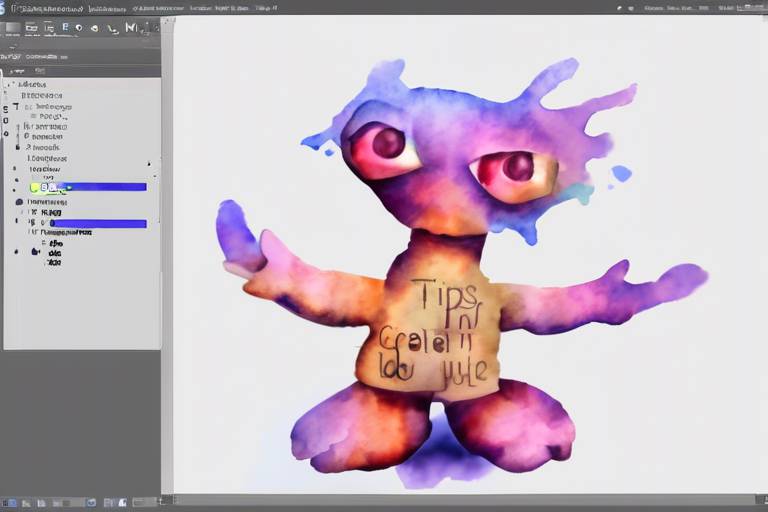The height and width of the screenshot is (512, 768).
Task: Click the wide gray field in bottom bar
Action: pos(144,502)
